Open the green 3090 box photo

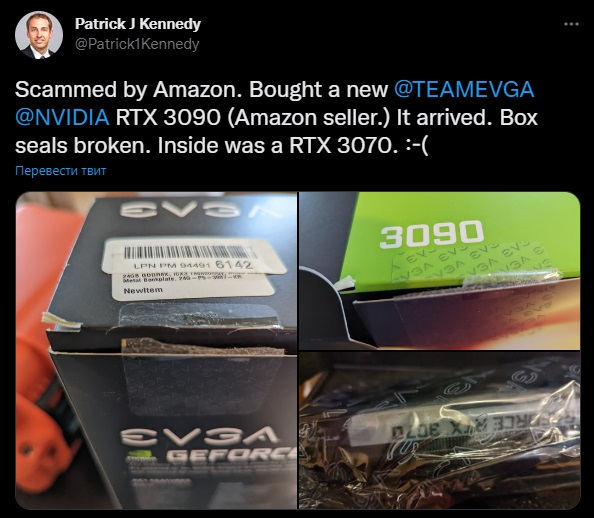[x=439, y=271]
